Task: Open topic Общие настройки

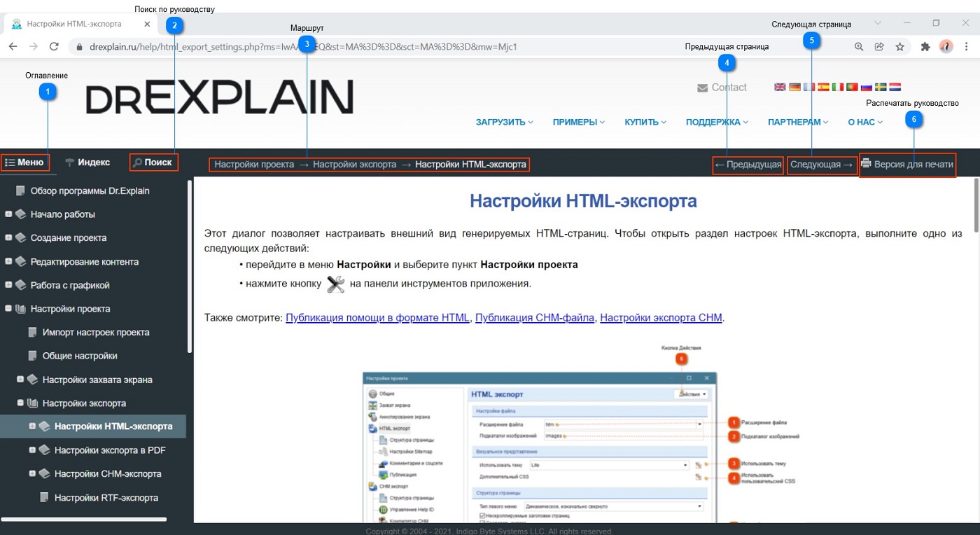Action: (x=80, y=356)
